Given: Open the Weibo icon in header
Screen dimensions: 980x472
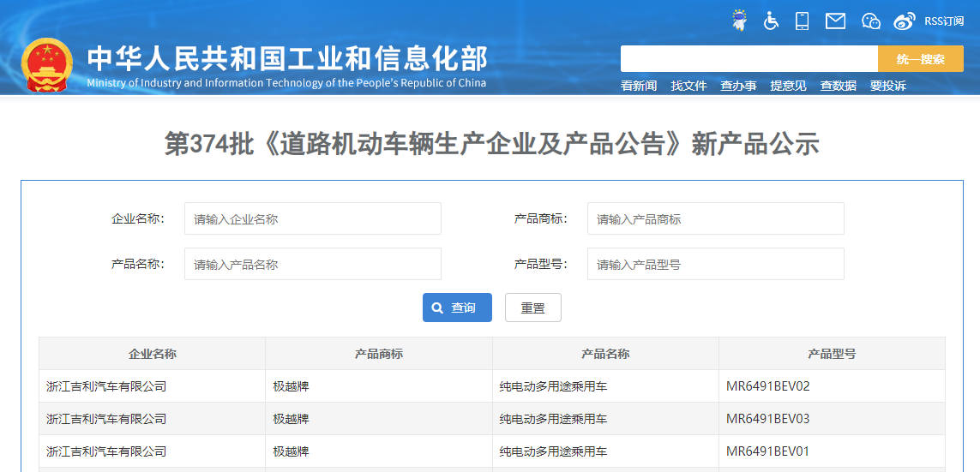Looking at the screenshot, I should [905, 21].
